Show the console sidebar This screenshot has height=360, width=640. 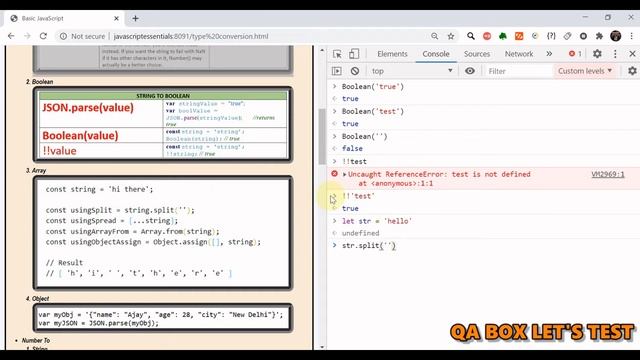337,71
